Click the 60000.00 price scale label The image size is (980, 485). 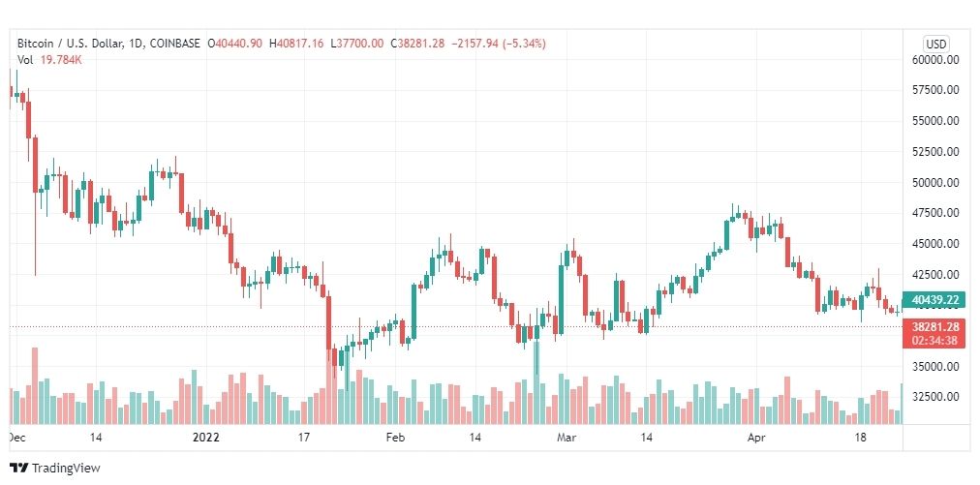click(934, 60)
